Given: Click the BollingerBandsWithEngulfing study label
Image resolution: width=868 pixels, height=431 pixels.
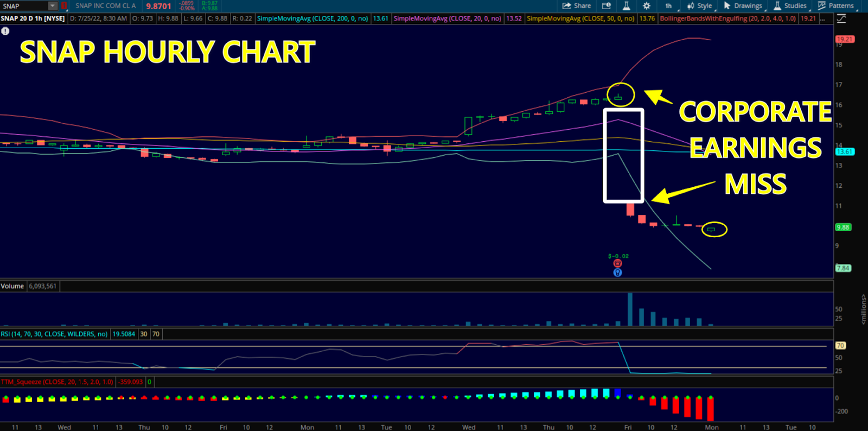Looking at the screenshot, I should pos(728,18).
